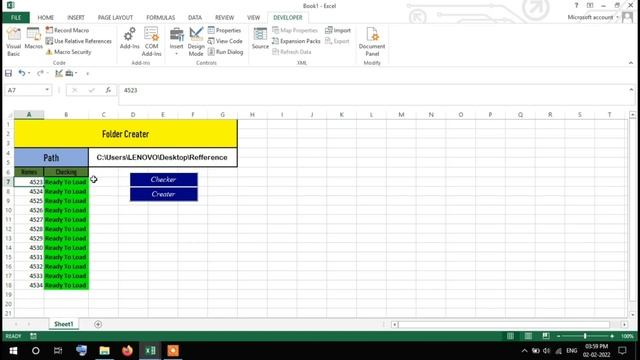Viewport: 640px width, 360px height.
Task: Toggle Design Mode
Action: (x=196, y=42)
